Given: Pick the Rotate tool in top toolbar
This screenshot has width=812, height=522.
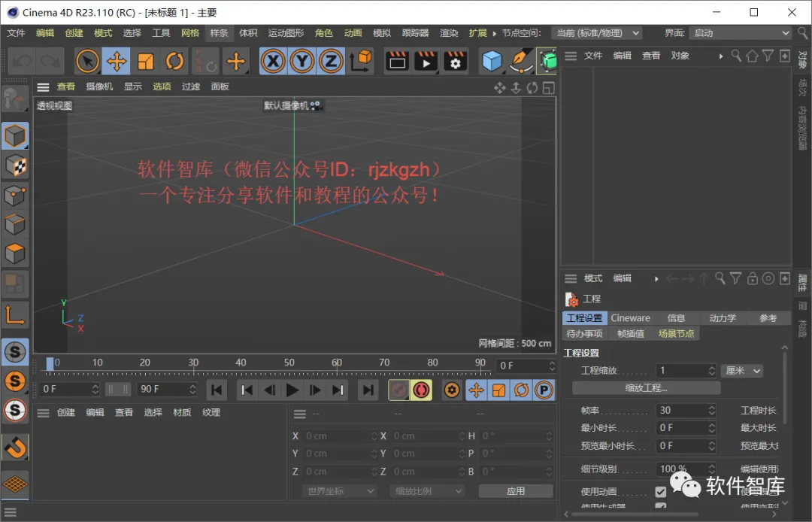Looking at the screenshot, I should [x=174, y=62].
